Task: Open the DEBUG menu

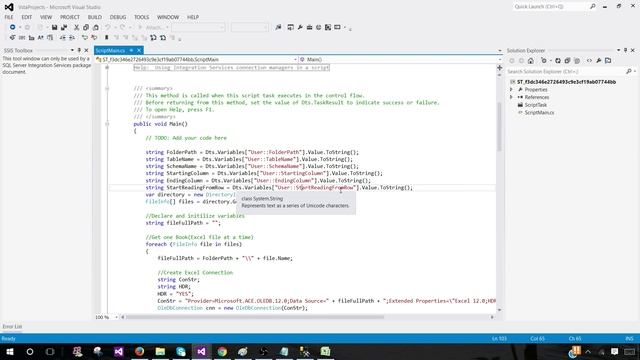Action: [118, 17]
